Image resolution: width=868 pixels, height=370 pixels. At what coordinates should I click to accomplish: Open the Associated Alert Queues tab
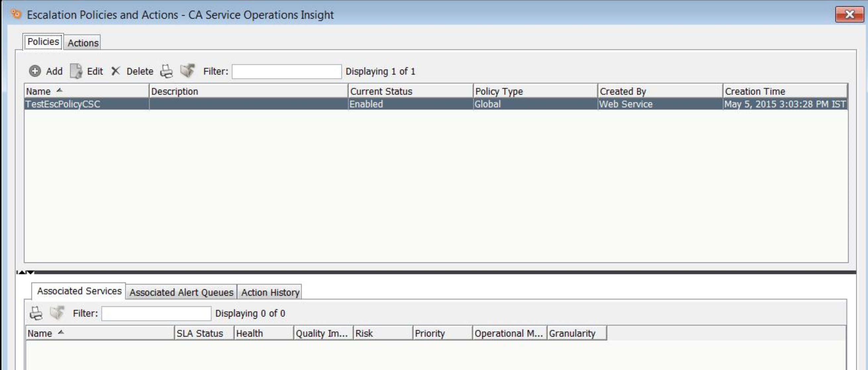click(181, 292)
